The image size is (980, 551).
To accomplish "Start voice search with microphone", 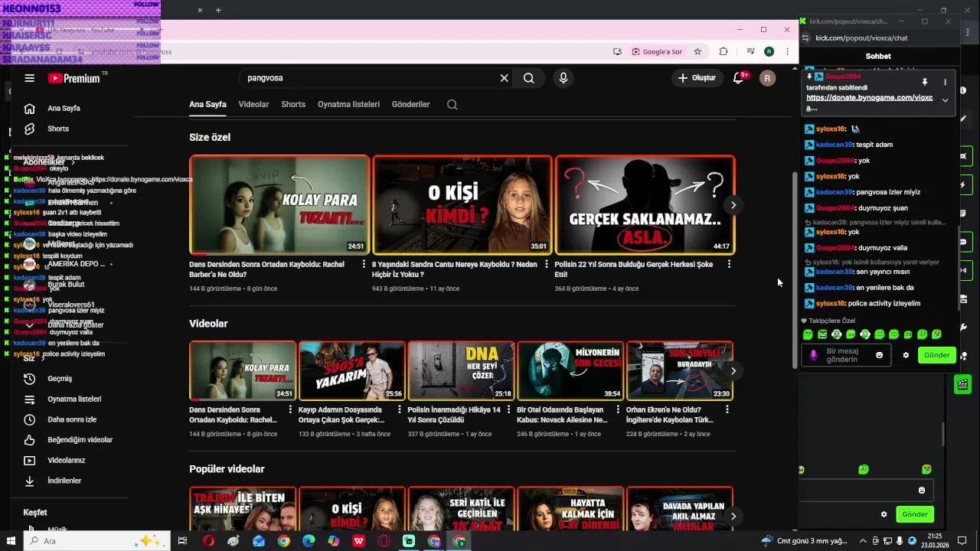I will coord(563,78).
